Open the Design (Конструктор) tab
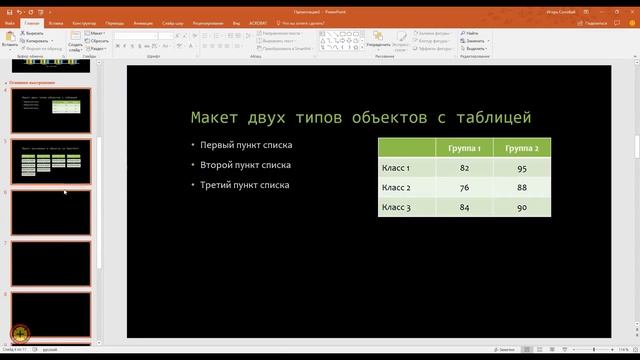 pyautogui.click(x=84, y=23)
